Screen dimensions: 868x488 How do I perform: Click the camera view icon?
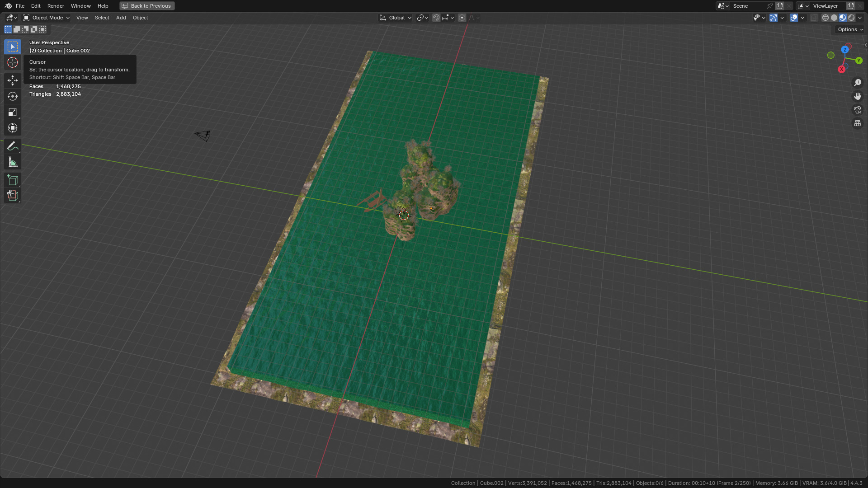(858, 110)
